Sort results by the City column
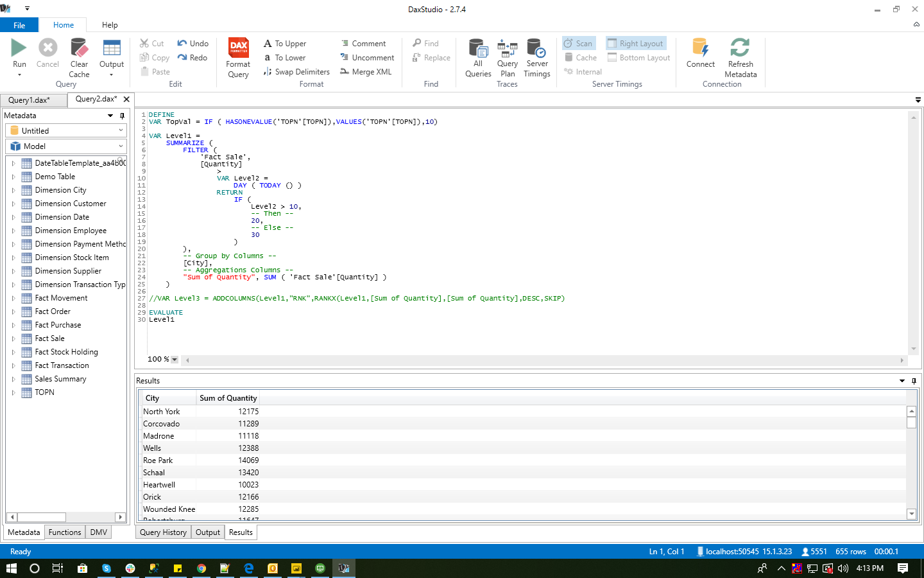Image resolution: width=924 pixels, height=578 pixels. click(x=168, y=398)
